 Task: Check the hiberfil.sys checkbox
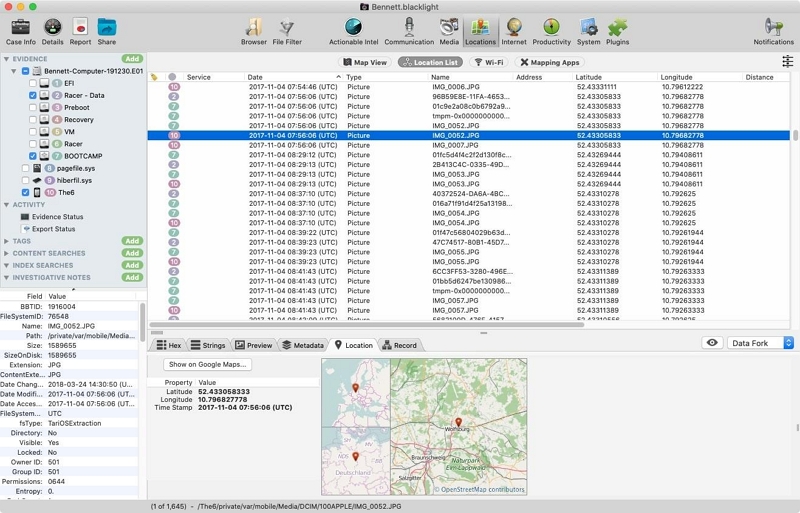click(26, 180)
